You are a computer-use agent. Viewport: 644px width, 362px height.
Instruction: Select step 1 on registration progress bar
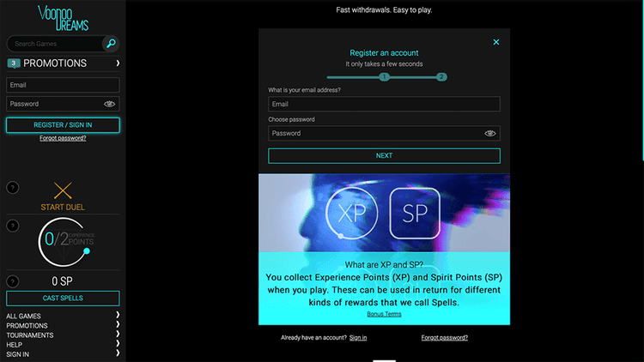click(385, 76)
